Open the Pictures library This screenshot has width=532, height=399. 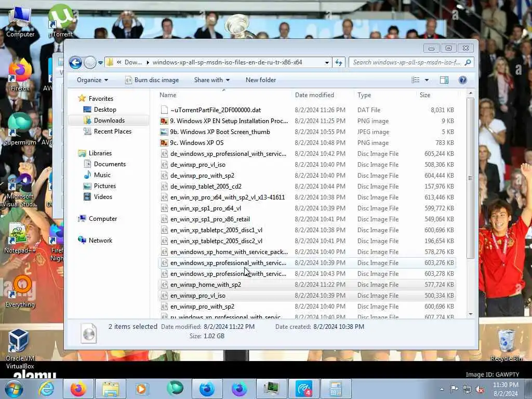pos(105,186)
